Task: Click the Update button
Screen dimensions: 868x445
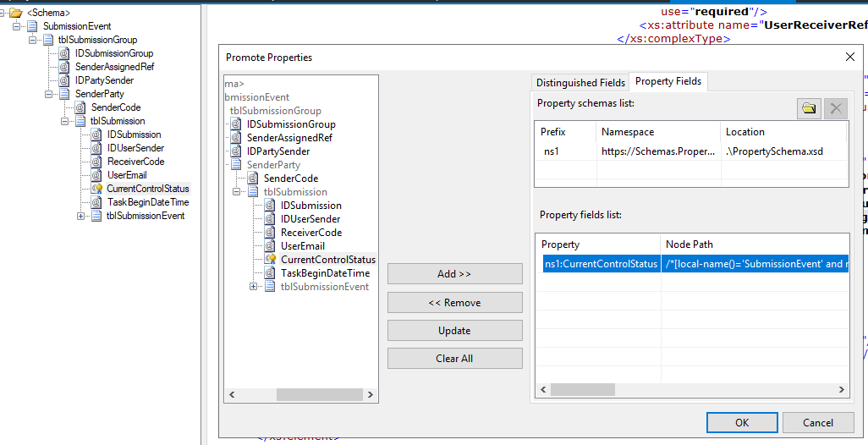Action: point(454,331)
